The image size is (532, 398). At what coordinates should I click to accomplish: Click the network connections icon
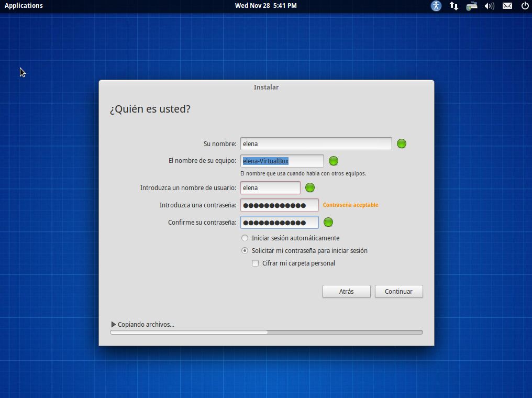454,6
